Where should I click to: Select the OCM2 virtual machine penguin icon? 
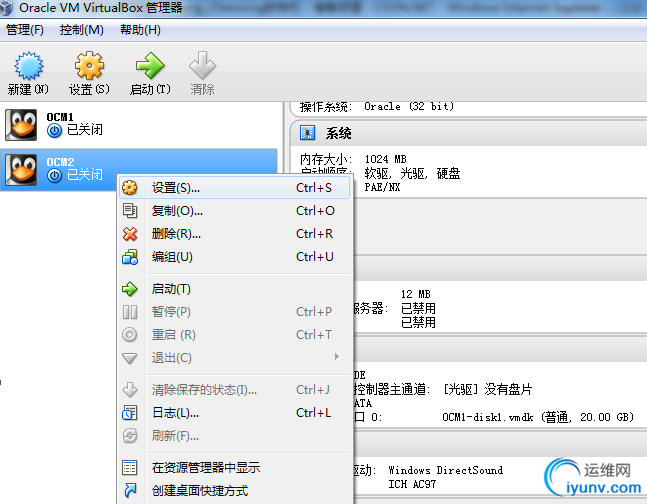pos(21,170)
